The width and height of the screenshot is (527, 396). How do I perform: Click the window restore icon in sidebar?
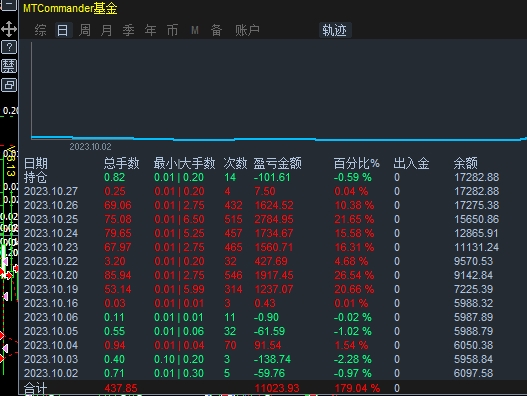[9, 85]
